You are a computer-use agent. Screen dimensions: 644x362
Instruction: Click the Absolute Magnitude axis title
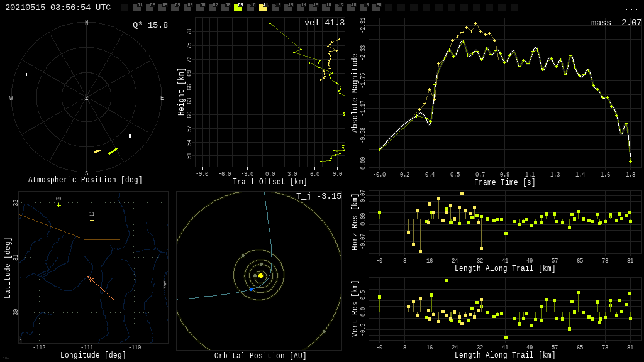(x=355, y=93)
